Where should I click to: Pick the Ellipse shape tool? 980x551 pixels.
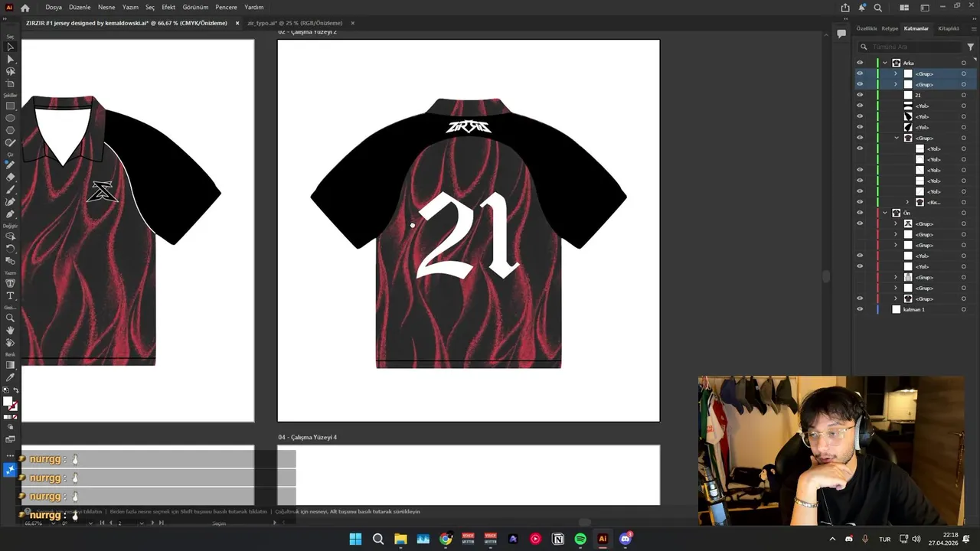[x=10, y=118]
